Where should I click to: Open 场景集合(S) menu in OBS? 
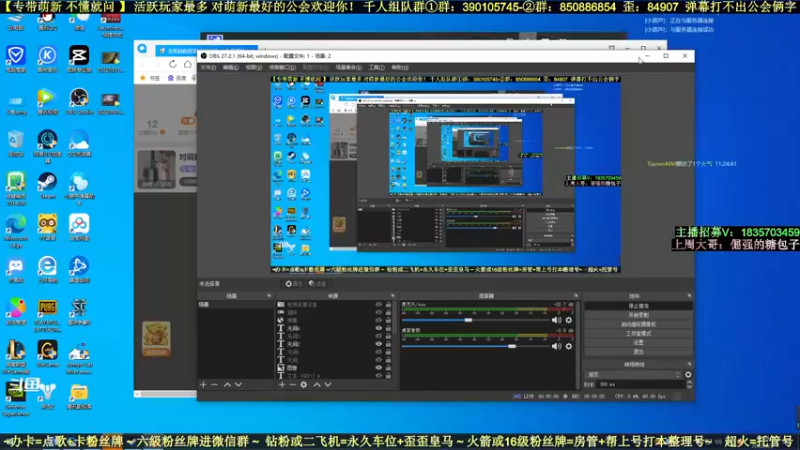click(x=348, y=67)
